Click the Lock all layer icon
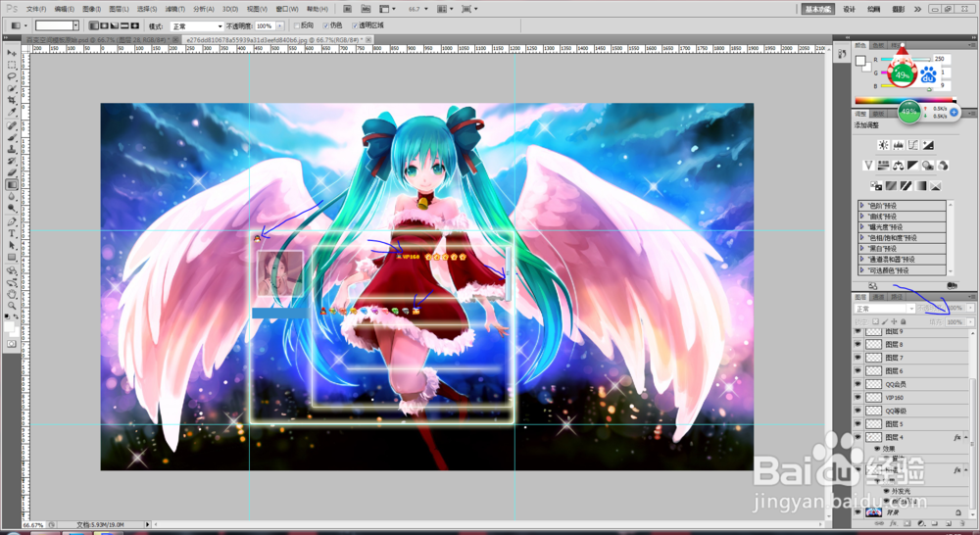980x535 pixels. click(904, 321)
